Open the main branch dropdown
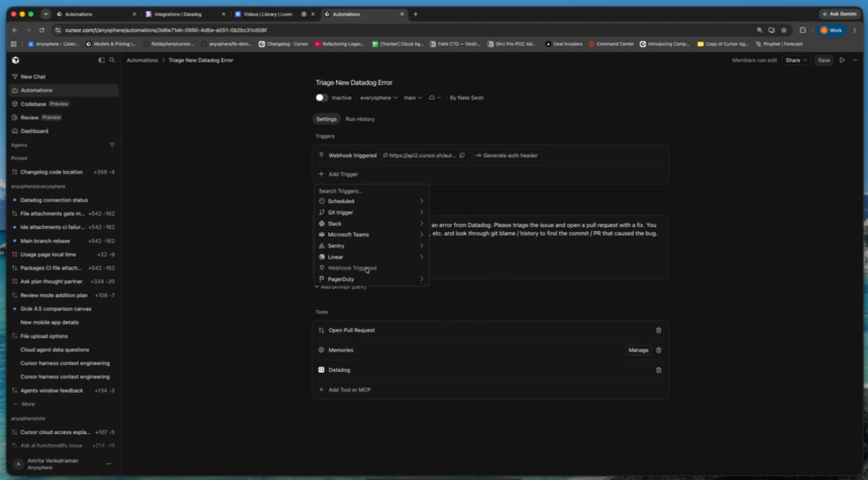The image size is (868, 480). pos(413,98)
